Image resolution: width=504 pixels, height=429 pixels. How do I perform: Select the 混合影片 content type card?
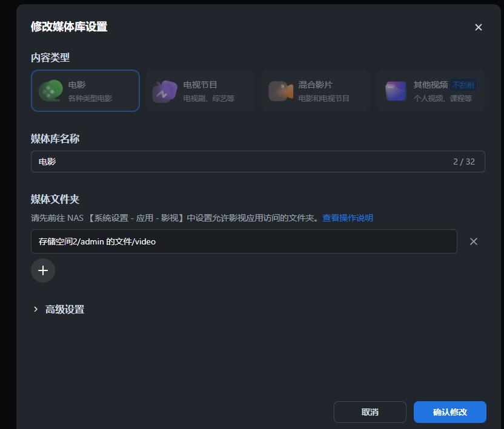316,91
